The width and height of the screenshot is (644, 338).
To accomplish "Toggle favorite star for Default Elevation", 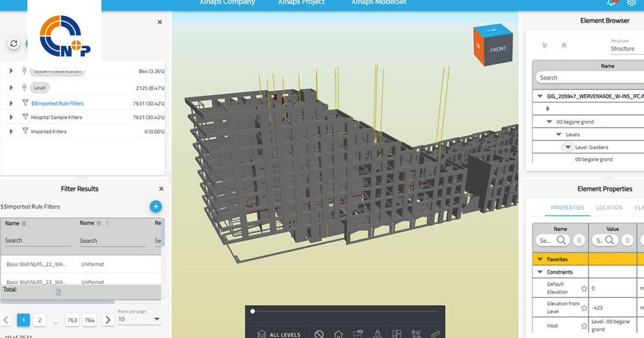I will pos(584,288).
